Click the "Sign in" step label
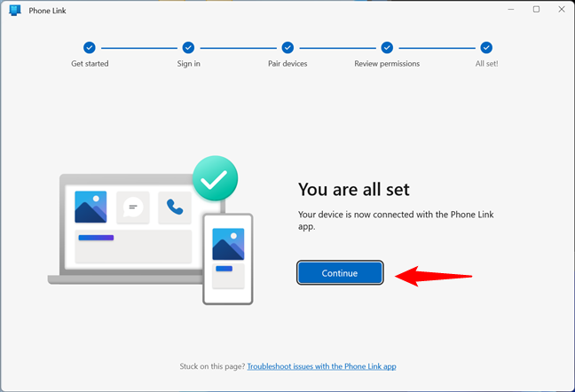 click(x=188, y=64)
